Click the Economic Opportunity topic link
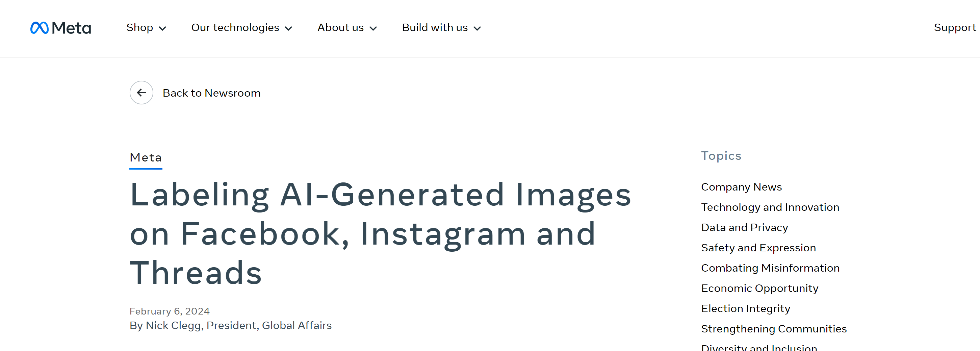The width and height of the screenshot is (980, 351). [x=759, y=288]
